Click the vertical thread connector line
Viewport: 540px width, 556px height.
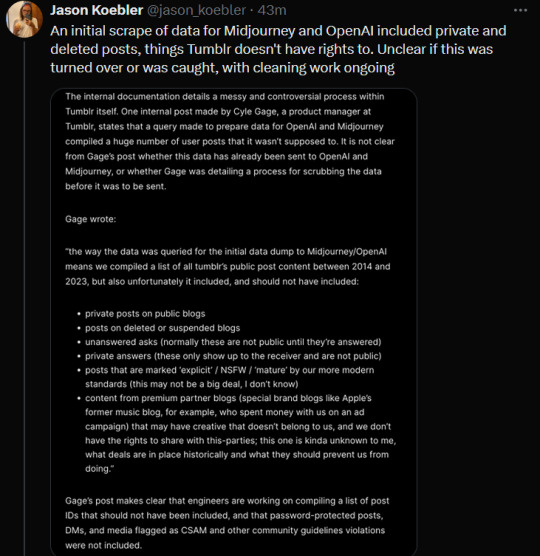pyautogui.click(x=24, y=298)
